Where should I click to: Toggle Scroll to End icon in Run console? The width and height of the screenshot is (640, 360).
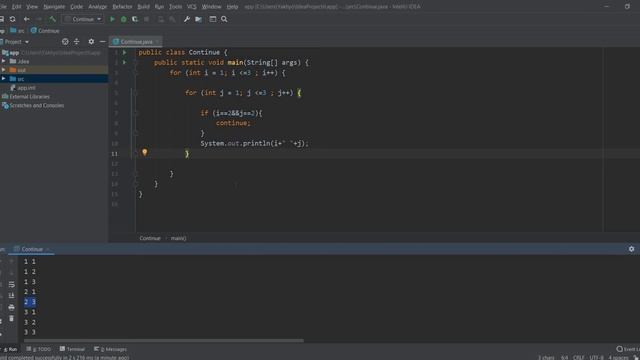click(11, 296)
